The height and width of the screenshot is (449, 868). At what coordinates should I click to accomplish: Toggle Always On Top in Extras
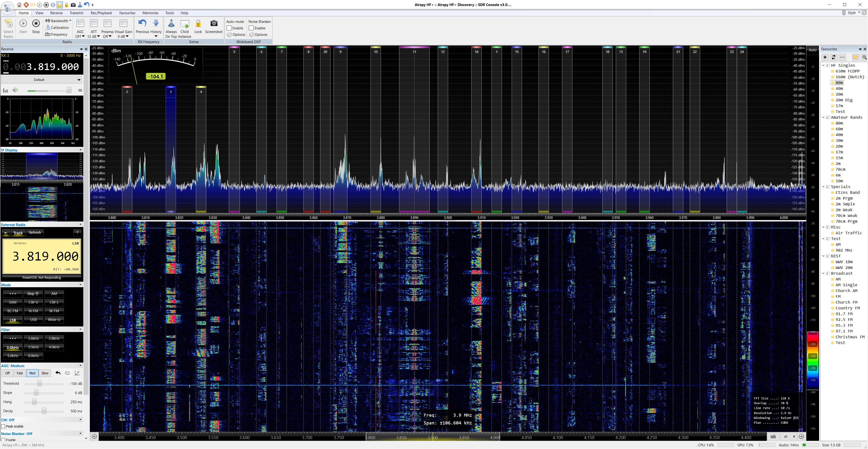171,29
